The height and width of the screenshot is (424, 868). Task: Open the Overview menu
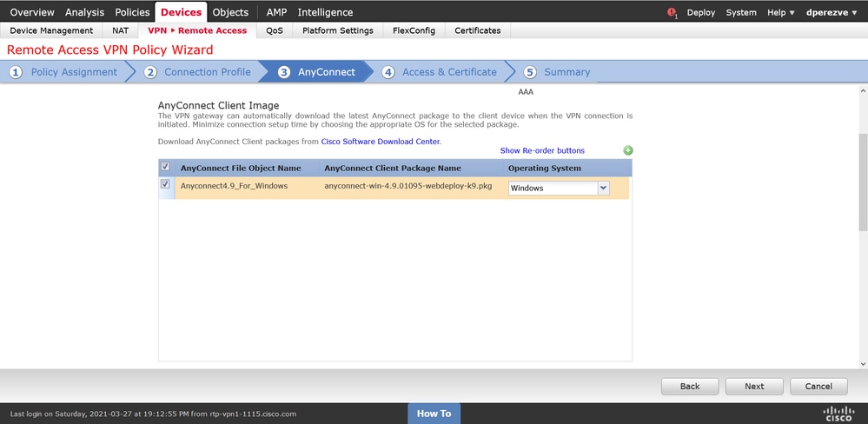coord(32,12)
